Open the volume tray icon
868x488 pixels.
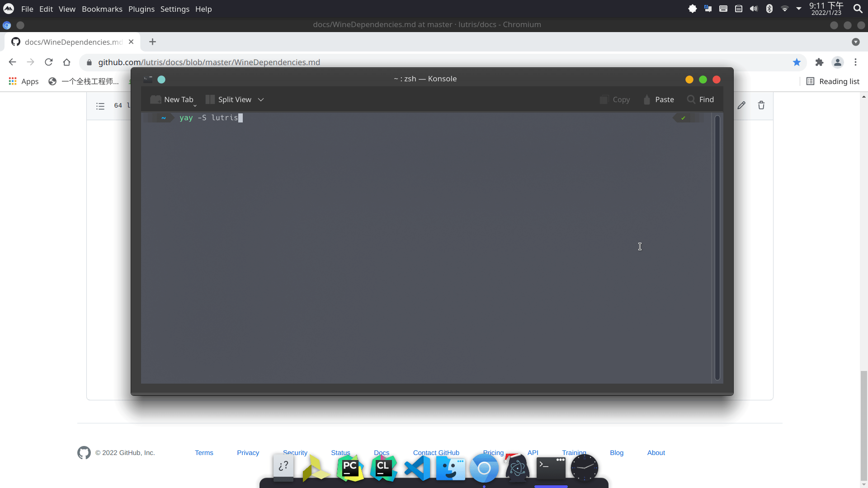tap(754, 9)
